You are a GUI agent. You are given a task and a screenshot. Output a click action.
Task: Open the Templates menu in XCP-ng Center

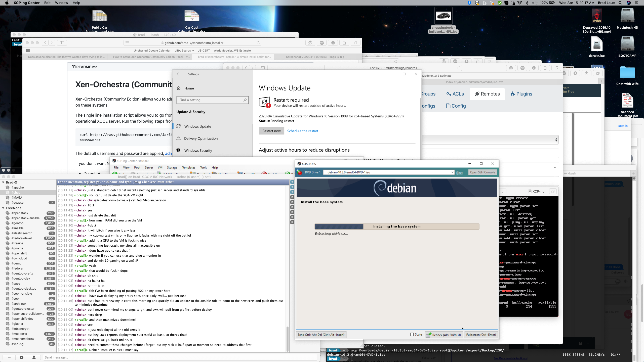[x=188, y=167]
